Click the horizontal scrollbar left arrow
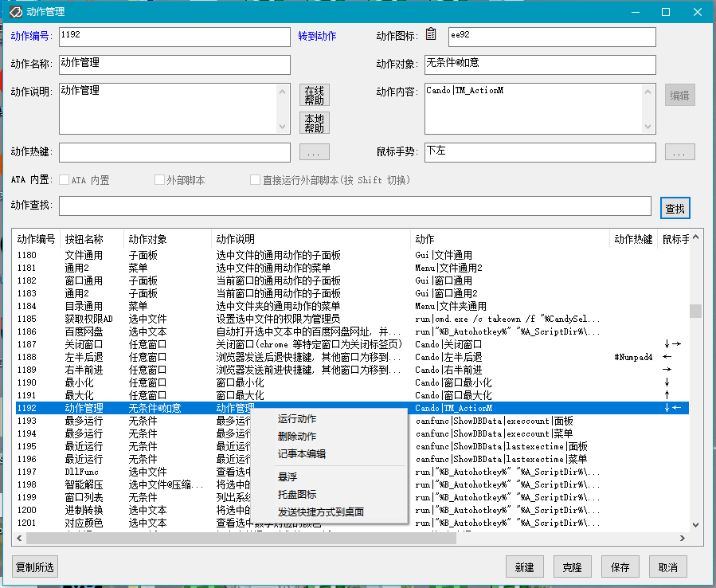 click(19, 538)
